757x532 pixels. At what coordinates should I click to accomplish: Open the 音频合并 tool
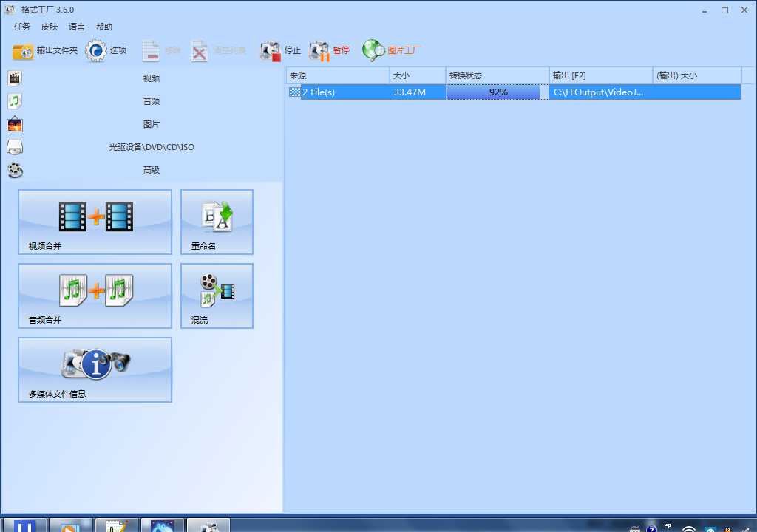pos(95,296)
